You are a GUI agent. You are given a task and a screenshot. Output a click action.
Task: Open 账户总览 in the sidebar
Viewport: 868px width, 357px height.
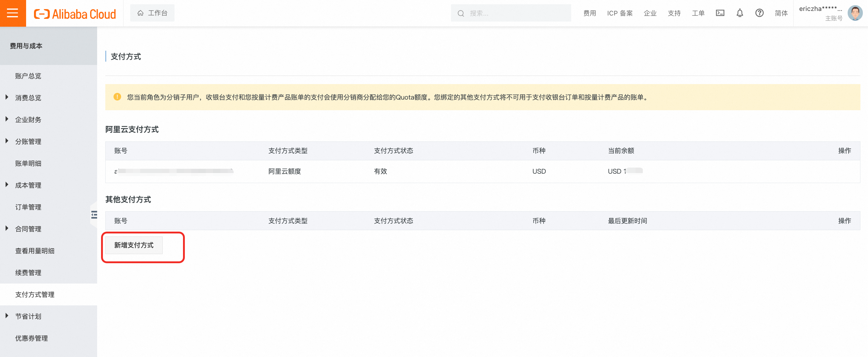28,76
